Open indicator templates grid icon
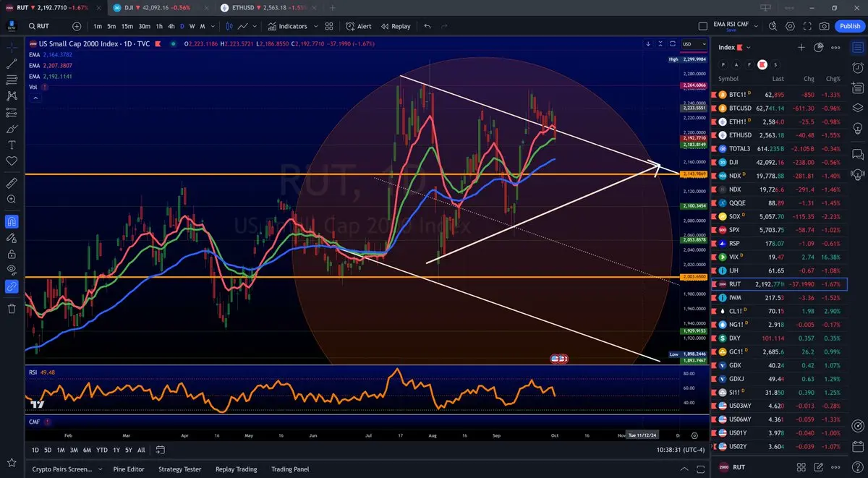This screenshot has width=868, height=478. click(329, 26)
